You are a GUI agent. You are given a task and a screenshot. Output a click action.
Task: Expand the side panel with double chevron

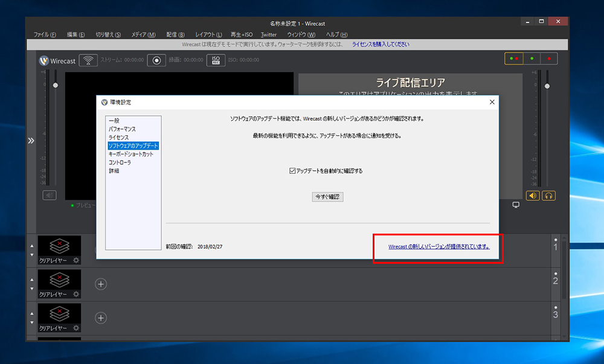coord(31,141)
